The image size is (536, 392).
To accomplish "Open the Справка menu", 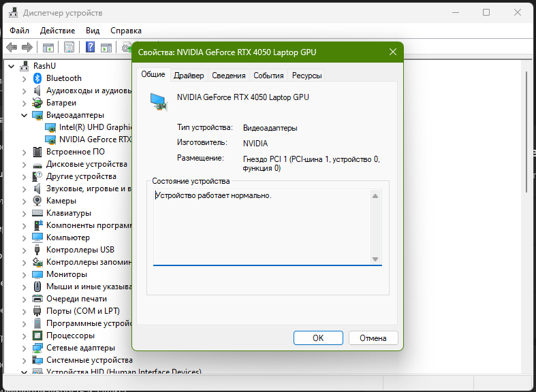I will 126,31.
